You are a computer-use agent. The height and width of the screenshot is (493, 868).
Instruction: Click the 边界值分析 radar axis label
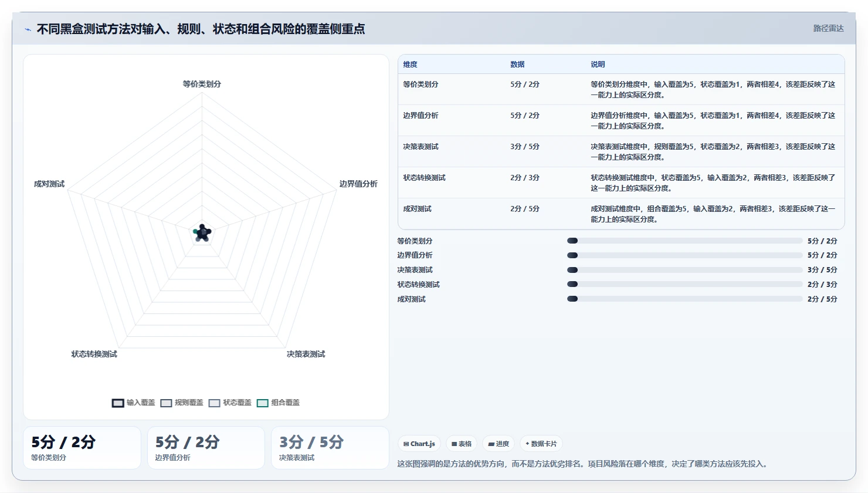click(x=358, y=184)
